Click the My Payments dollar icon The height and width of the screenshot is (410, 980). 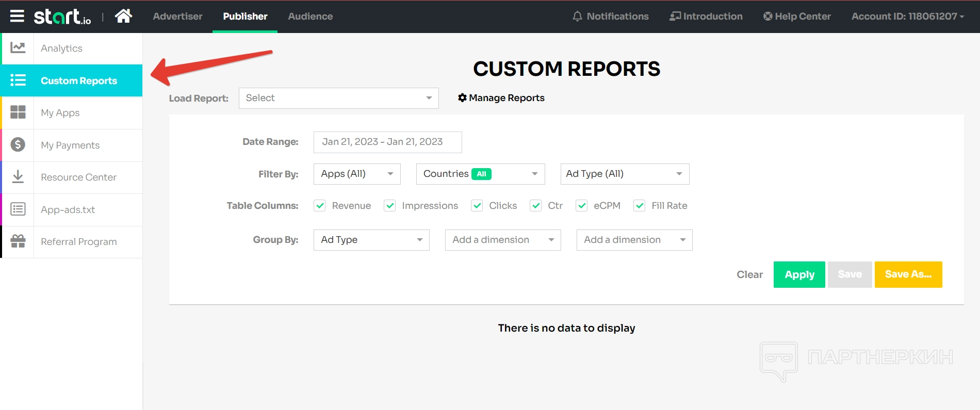pos(18,145)
